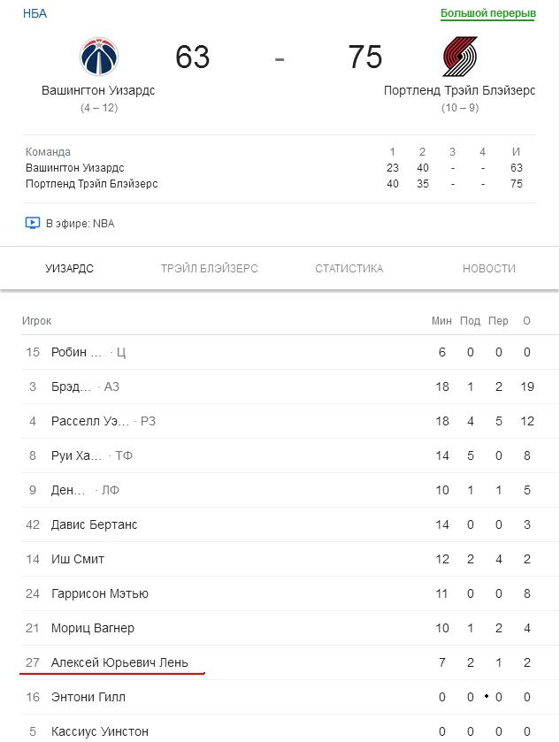Switch to the ТРЭЙЛ БЛЭЙЗЕРС tab
This screenshot has width=560, height=742.
click(210, 268)
